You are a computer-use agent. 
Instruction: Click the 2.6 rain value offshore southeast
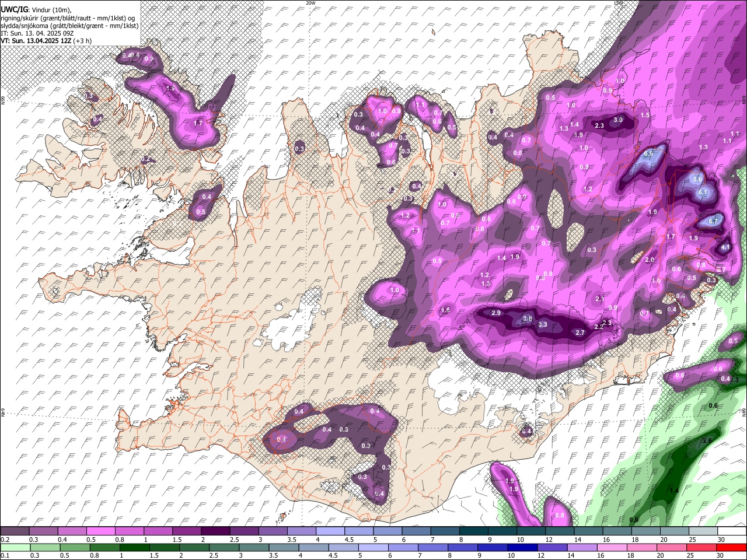[x=707, y=440]
